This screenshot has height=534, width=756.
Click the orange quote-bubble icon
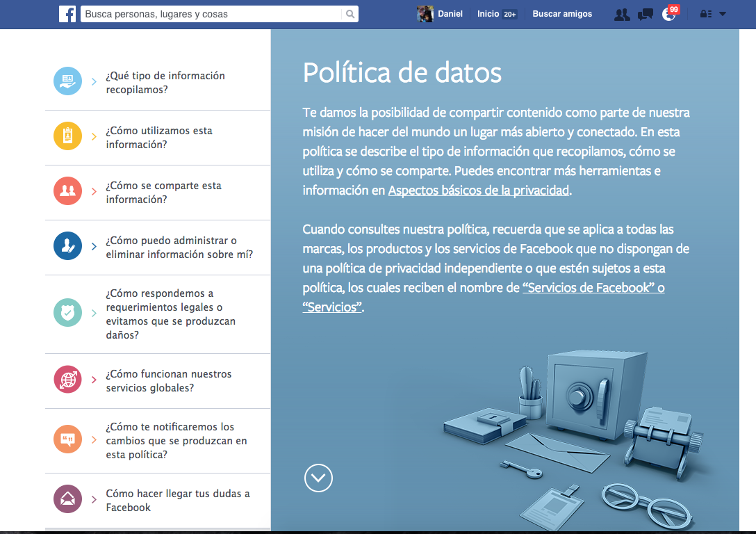click(67, 439)
